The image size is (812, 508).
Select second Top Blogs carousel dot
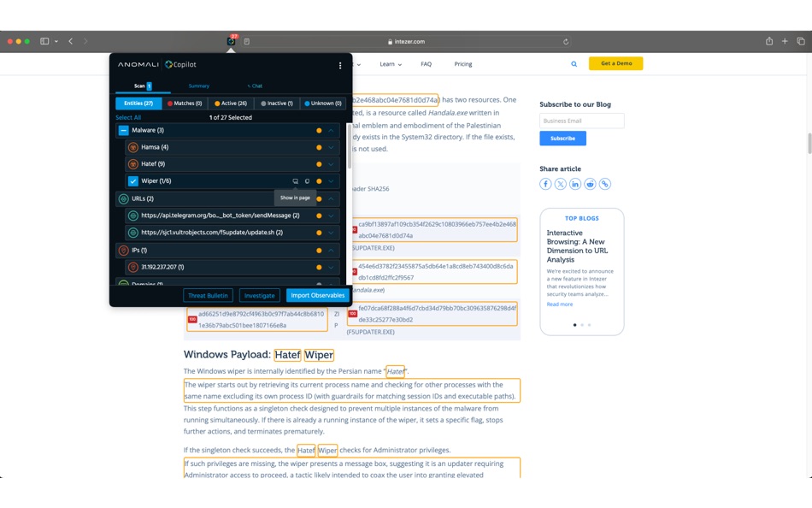(582, 325)
